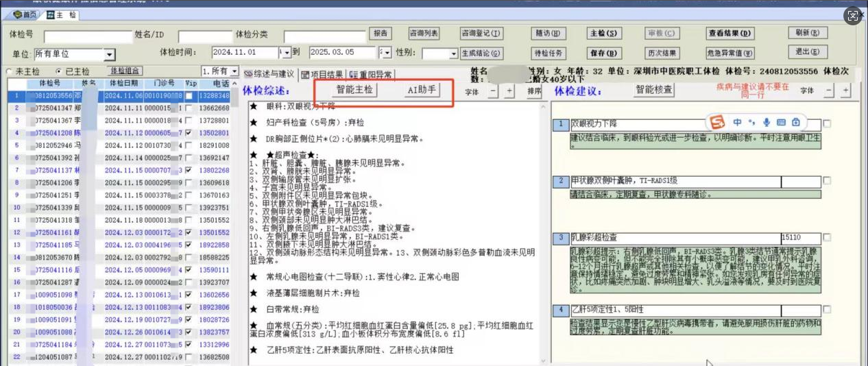This screenshot has height=366, width=868.
Task: Check the box beside 双眼视力下降 suggestion
Action: click(828, 123)
